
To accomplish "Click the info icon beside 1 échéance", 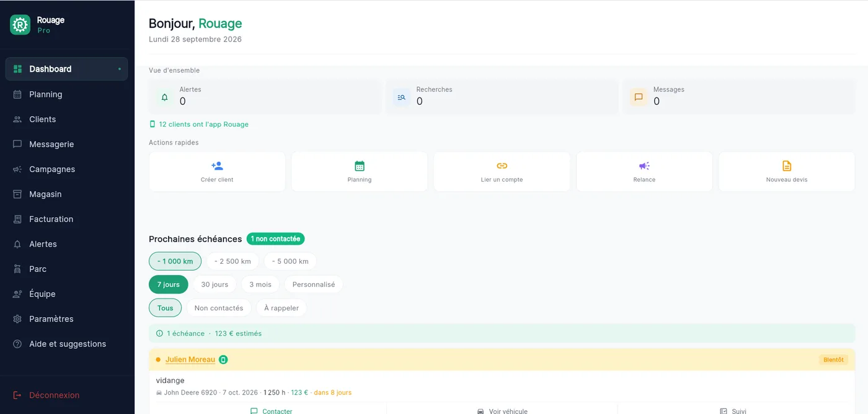I will click(159, 333).
